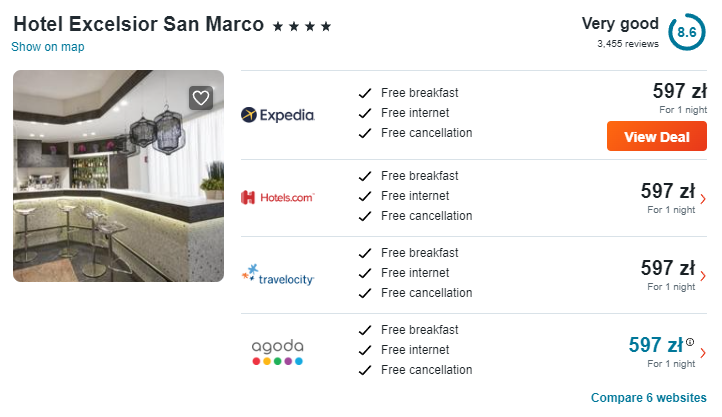The image size is (722, 417).
Task: Open agoda deal via red chevron
Action: pos(703,353)
